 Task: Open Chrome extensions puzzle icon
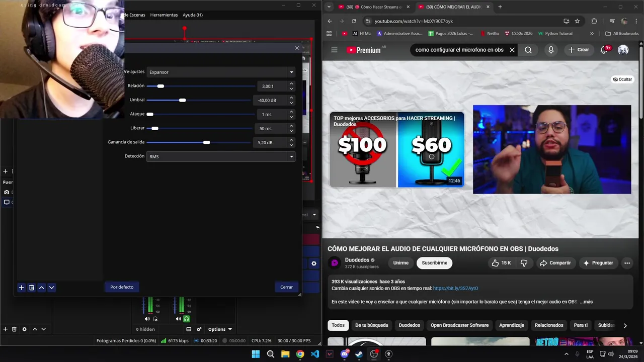click(x=594, y=21)
